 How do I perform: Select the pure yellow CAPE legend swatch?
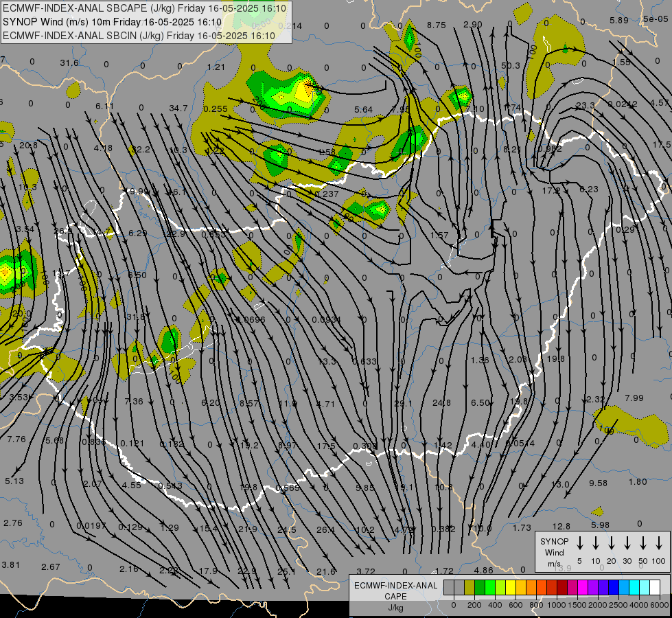click(511, 587)
